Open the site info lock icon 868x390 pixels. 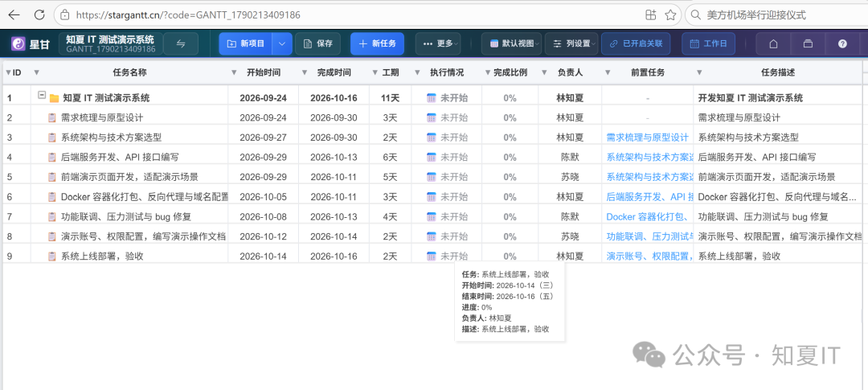65,15
